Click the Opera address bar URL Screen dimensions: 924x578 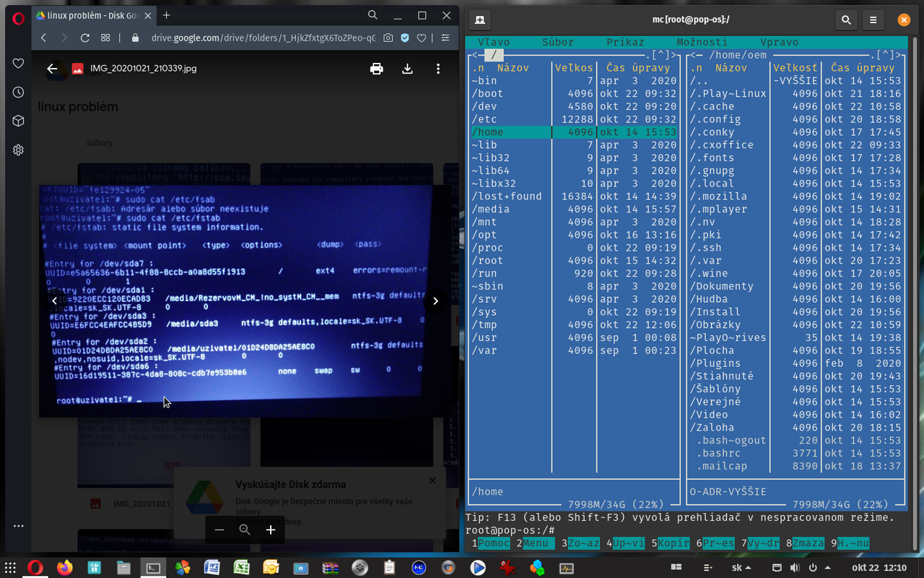(x=263, y=38)
